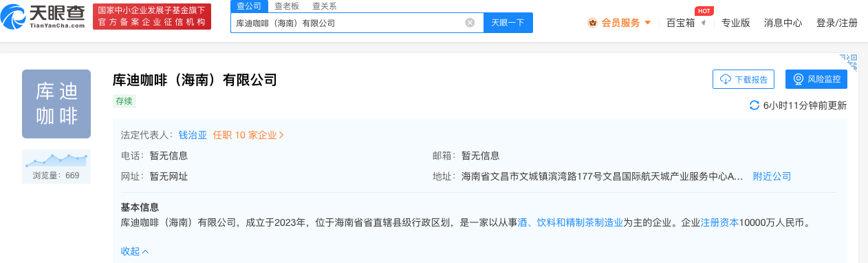The width and height of the screenshot is (868, 263).
Task: Click the 6小时11分钟前更新 text
Action: click(x=805, y=106)
